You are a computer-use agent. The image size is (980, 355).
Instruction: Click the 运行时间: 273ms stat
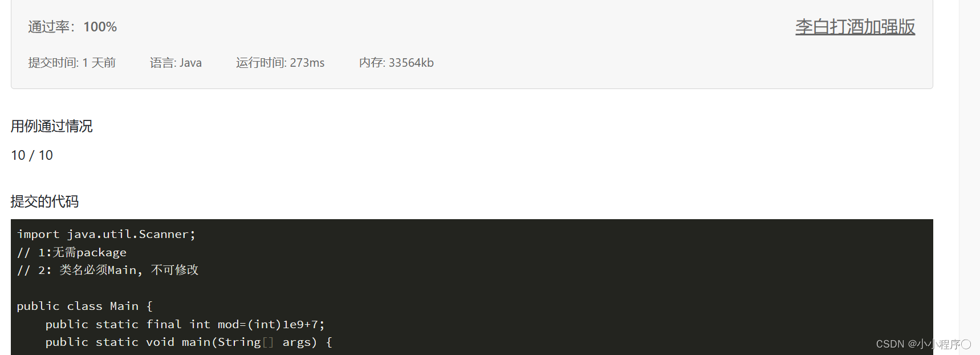(x=280, y=63)
